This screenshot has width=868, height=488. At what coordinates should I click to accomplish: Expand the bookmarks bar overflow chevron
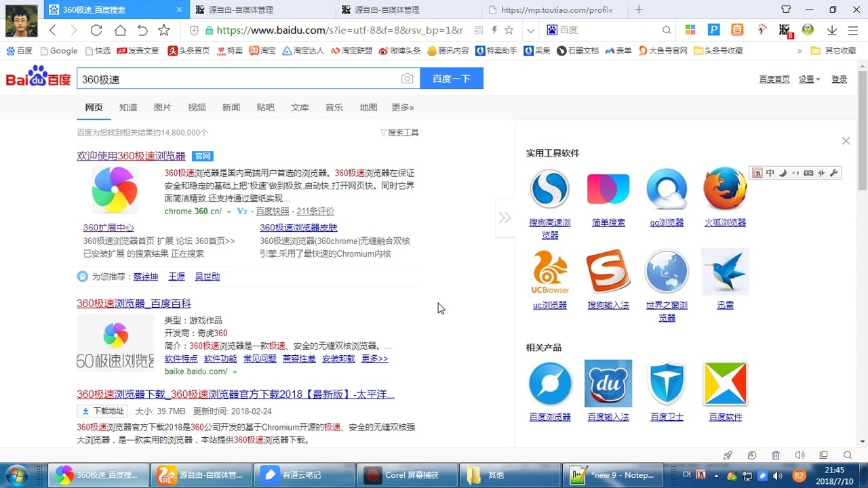click(x=800, y=51)
